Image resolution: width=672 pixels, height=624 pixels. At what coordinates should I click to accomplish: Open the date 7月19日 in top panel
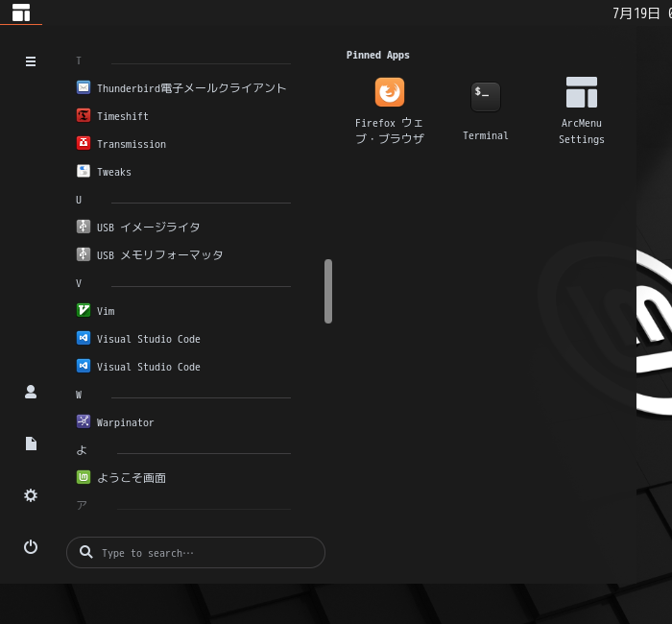click(x=636, y=13)
